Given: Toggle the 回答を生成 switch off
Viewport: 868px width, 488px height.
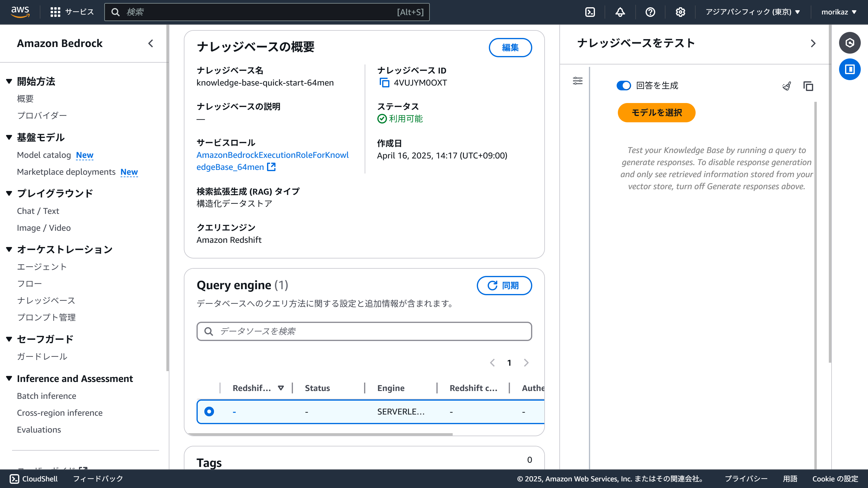Looking at the screenshot, I should 624,86.
